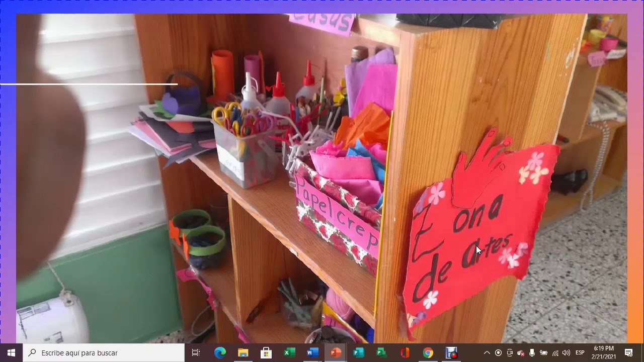Open the Windows Start menu
This screenshot has height=362, width=644.
coord(11,353)
